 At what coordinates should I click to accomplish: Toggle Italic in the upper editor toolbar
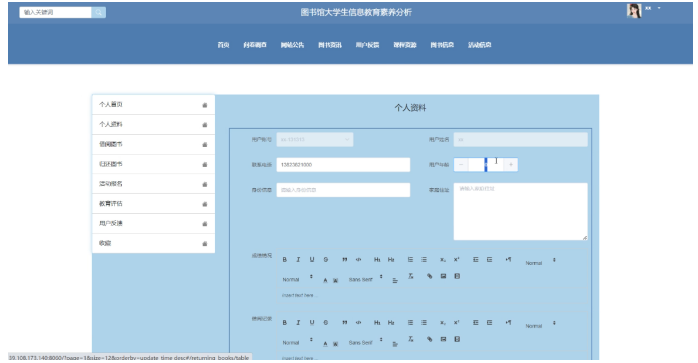298,260
